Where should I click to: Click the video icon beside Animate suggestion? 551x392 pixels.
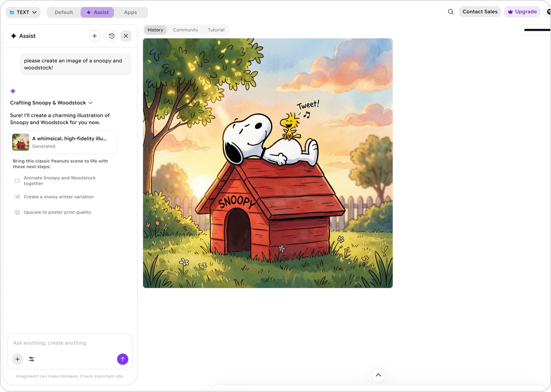(x=17, y=181)
